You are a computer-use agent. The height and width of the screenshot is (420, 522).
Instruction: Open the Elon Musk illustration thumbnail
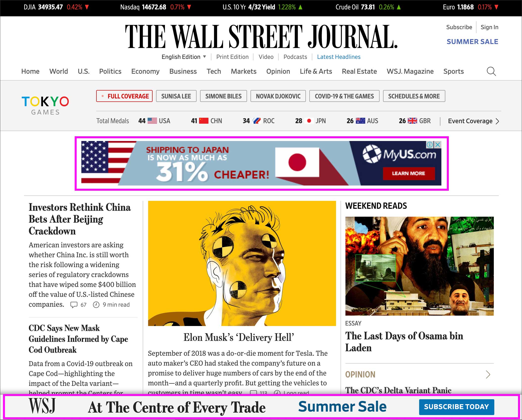242,263
